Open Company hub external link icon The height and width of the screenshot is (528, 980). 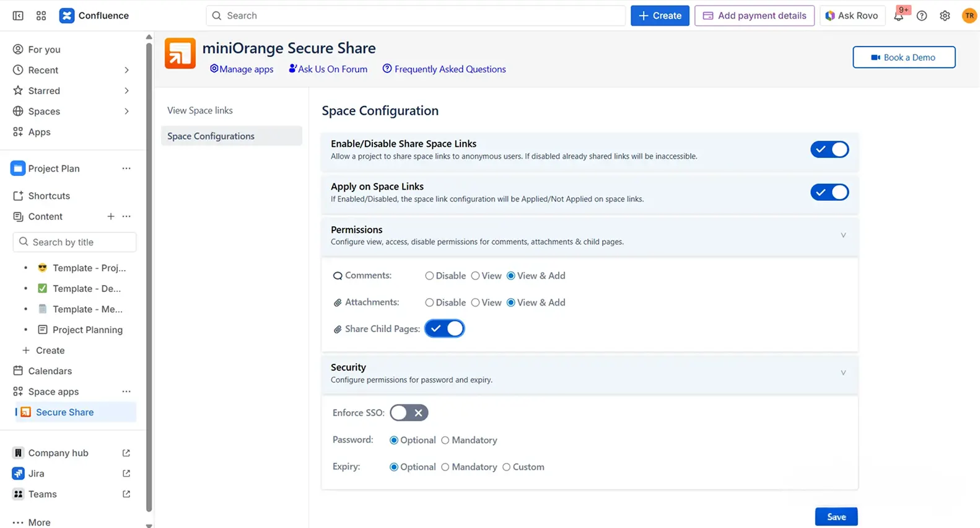pos(126,453)
